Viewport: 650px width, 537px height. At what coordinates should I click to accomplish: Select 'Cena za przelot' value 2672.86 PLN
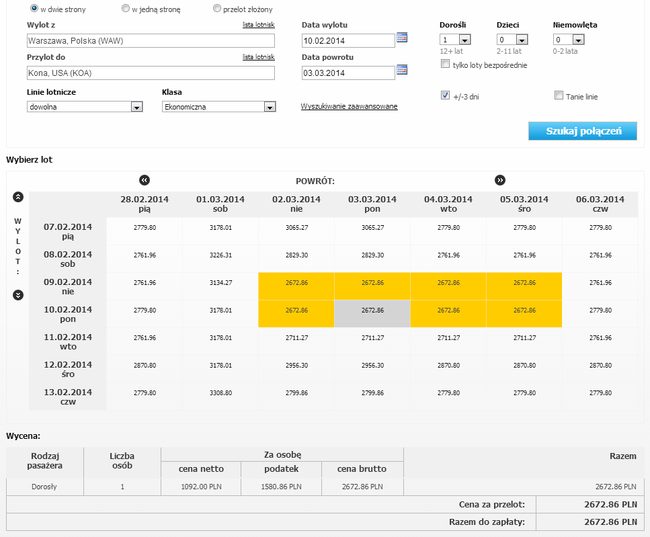pos(611,504)
